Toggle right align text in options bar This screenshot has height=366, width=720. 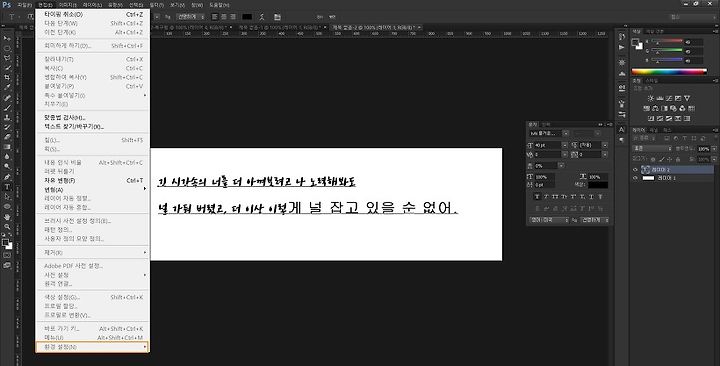(232, 17)
